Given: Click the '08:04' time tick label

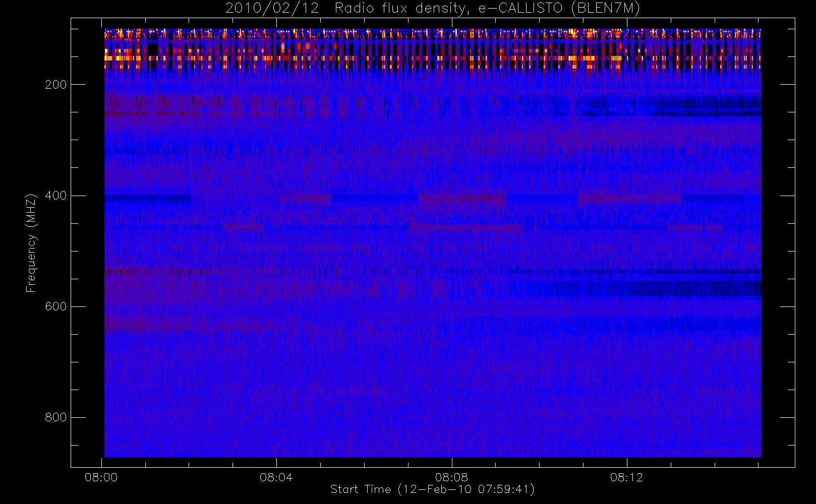Looking at the screenshot, I should (x=276, y=477).
